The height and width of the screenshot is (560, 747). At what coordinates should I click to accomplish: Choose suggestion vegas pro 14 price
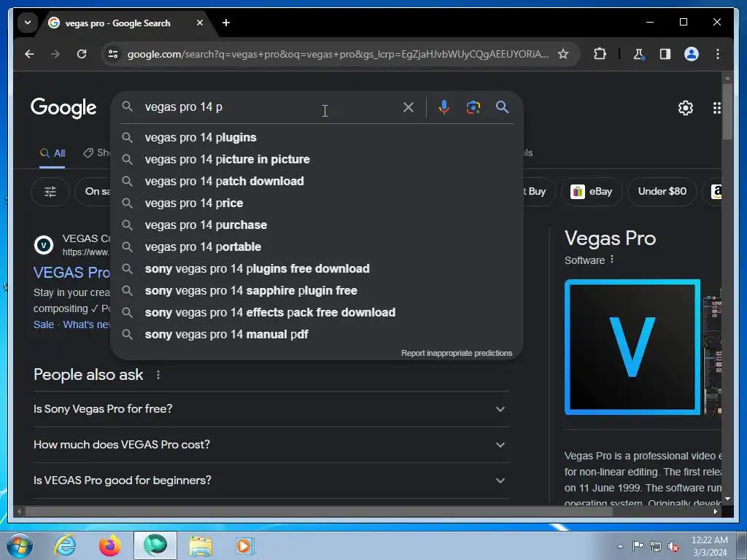pyautogui.click(x=317, y=203)
